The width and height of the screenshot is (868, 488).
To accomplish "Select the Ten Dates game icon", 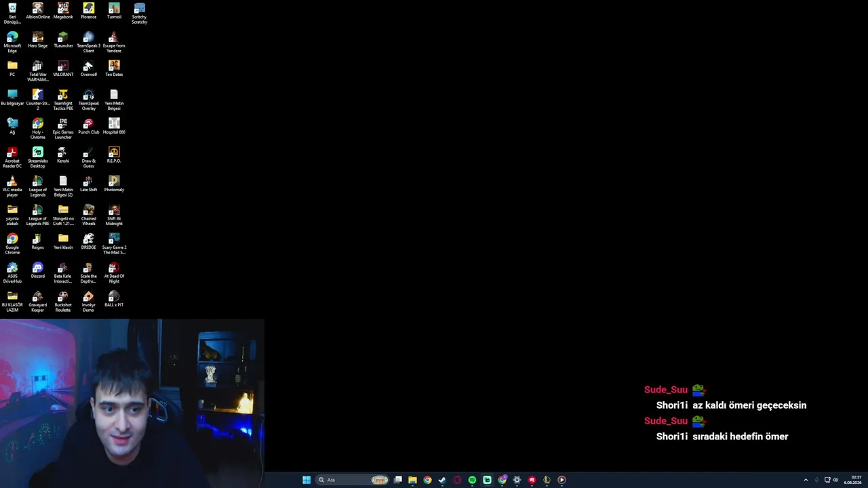I will tap(114, 68).
